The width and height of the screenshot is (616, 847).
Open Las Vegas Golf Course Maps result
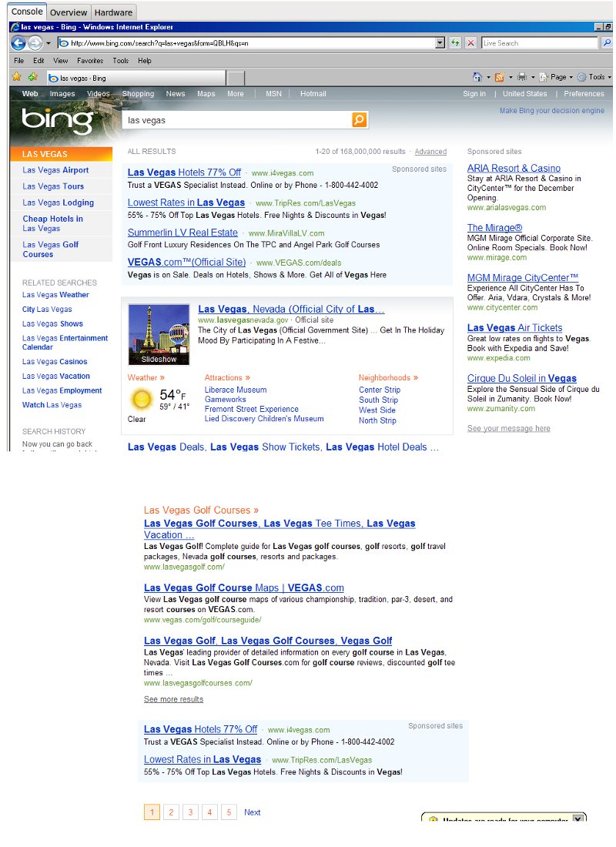tap(243, 588)
